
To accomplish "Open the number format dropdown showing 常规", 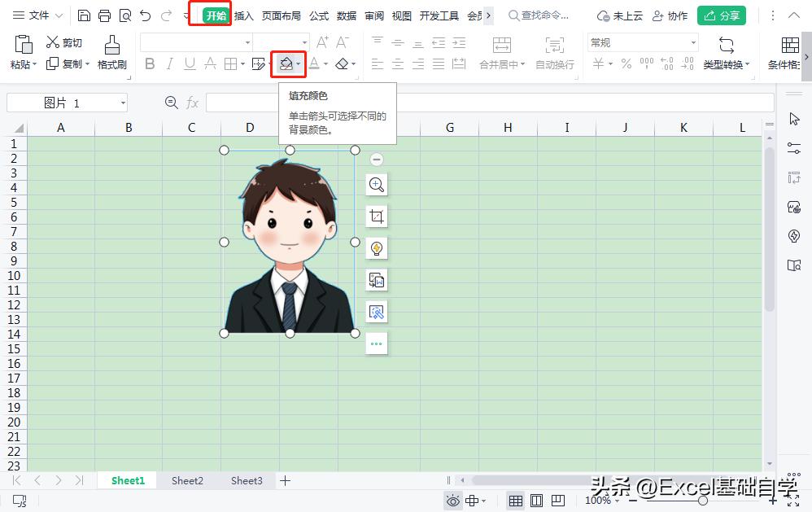I will coord(641,42).
